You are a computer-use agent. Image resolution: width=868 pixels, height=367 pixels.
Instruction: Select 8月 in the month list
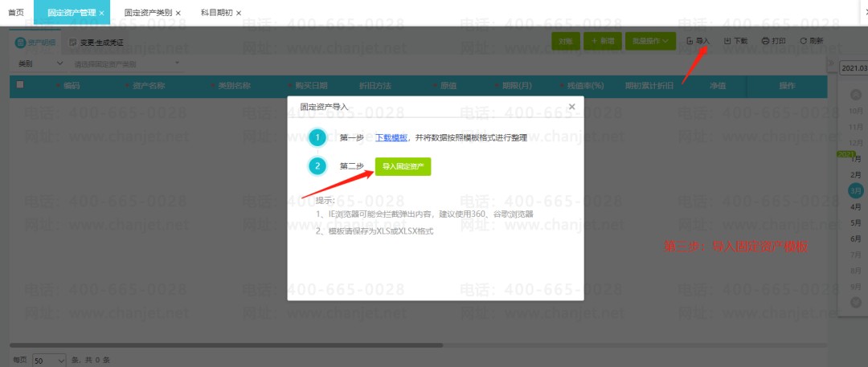856,271
